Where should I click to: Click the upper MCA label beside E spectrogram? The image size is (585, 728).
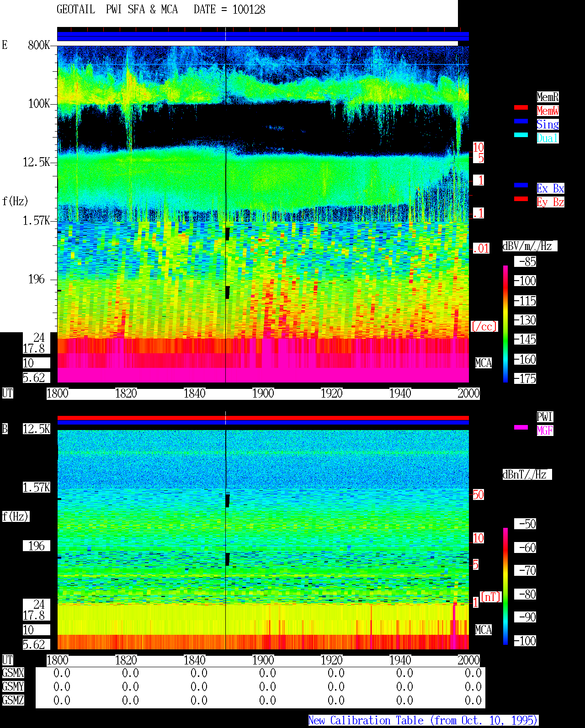click(484, 363)
